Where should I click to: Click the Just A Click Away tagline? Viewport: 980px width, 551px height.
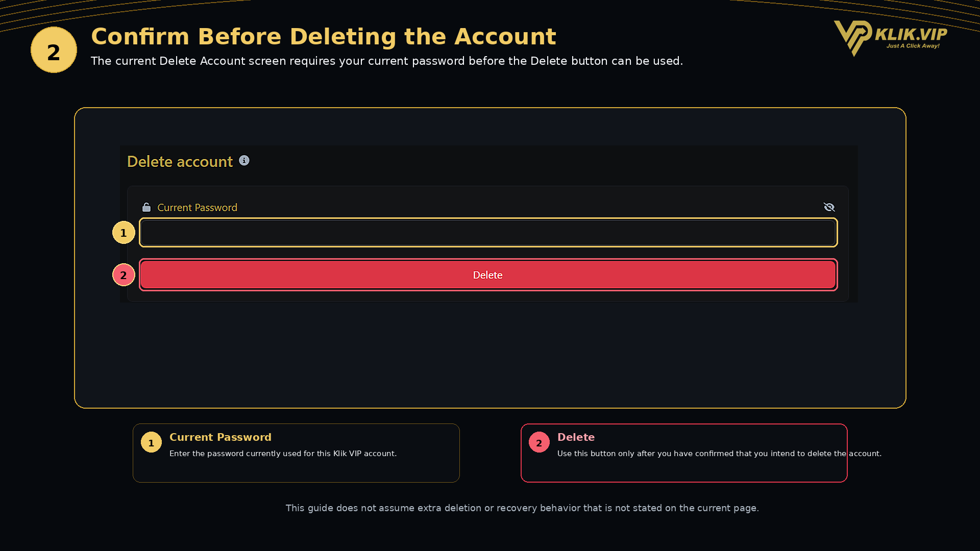(x=913, y=46)
